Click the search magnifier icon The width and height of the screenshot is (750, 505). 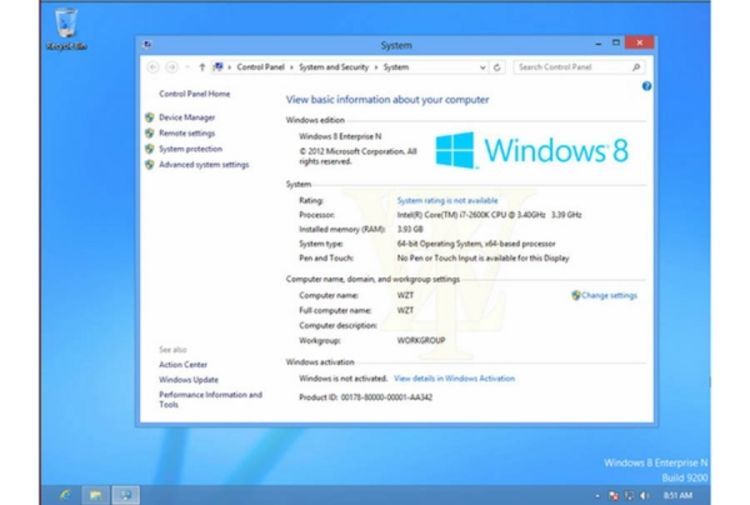click(636, 67)
